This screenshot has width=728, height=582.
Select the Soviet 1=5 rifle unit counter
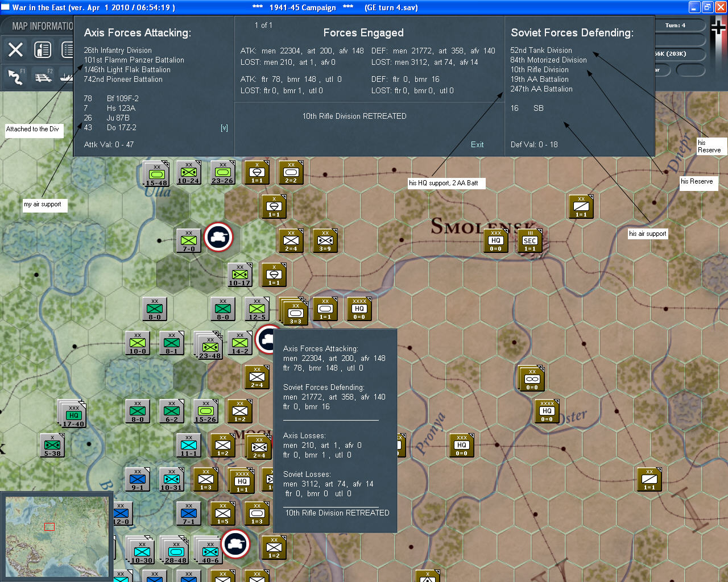[223, 513]
